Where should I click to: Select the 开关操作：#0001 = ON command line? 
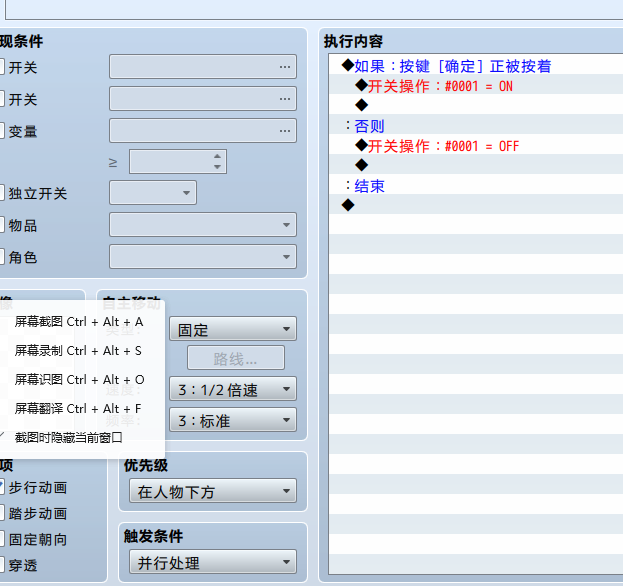pos(476,85)
